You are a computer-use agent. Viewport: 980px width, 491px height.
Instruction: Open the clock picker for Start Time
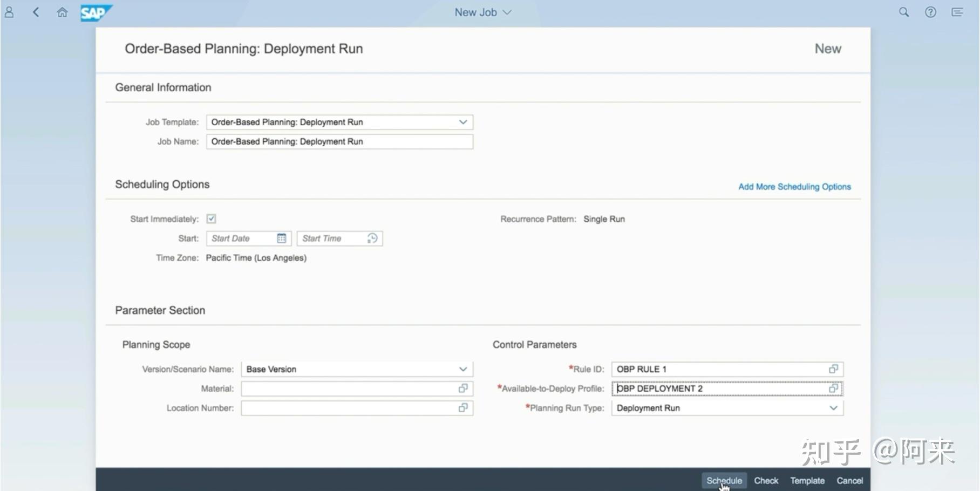tap(372, 238)
